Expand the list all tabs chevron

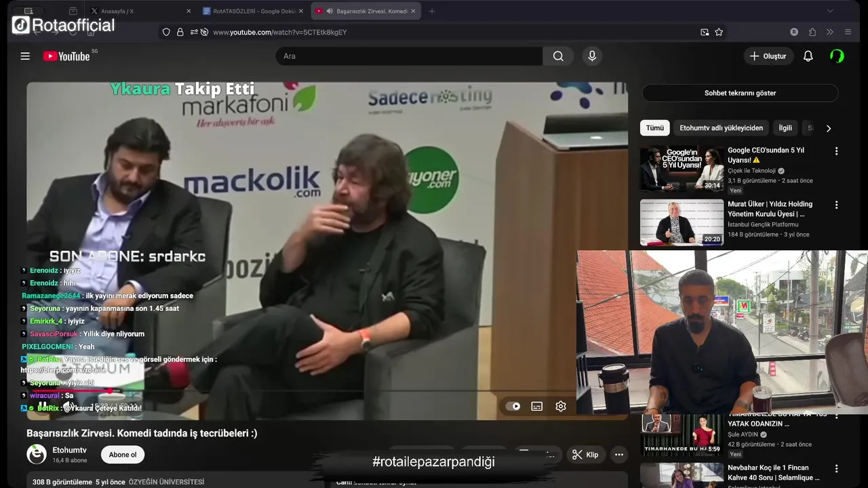[829, 11]
